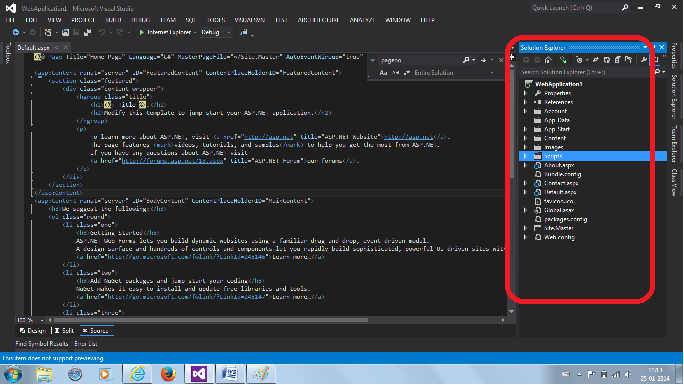Click Collapse All icon in Solution Explorer
Screen dimensions: 684x385
pos(618,60)
